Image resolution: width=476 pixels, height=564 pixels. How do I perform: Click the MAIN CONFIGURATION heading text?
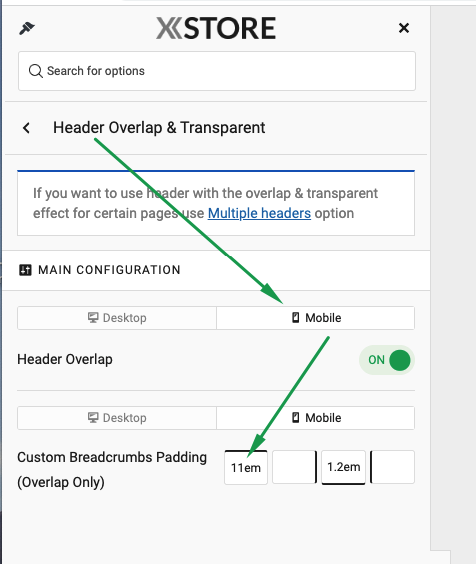[x=109, y=270]
